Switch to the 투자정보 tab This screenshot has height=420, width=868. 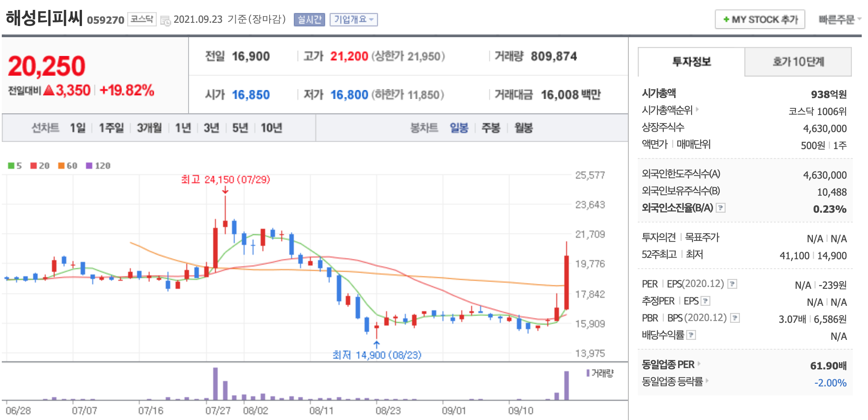click(691, 62)
